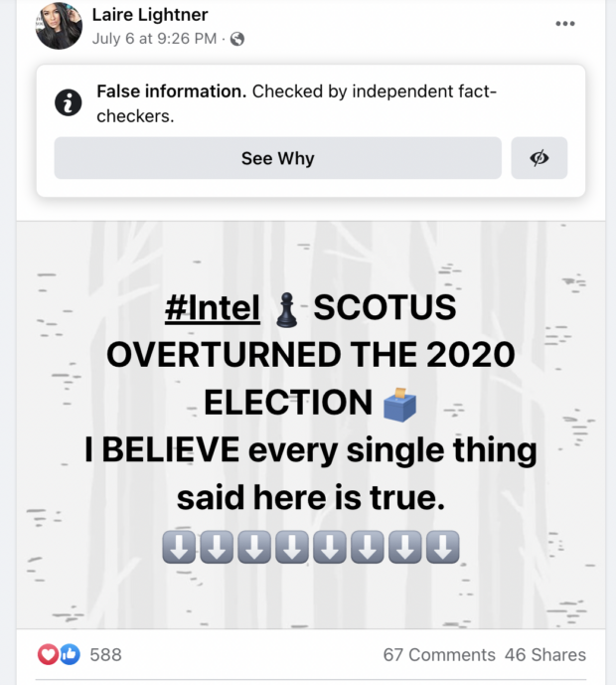Click the July 6 post timestamp
This screenshot has height=685, width=616.
[156, 39]
